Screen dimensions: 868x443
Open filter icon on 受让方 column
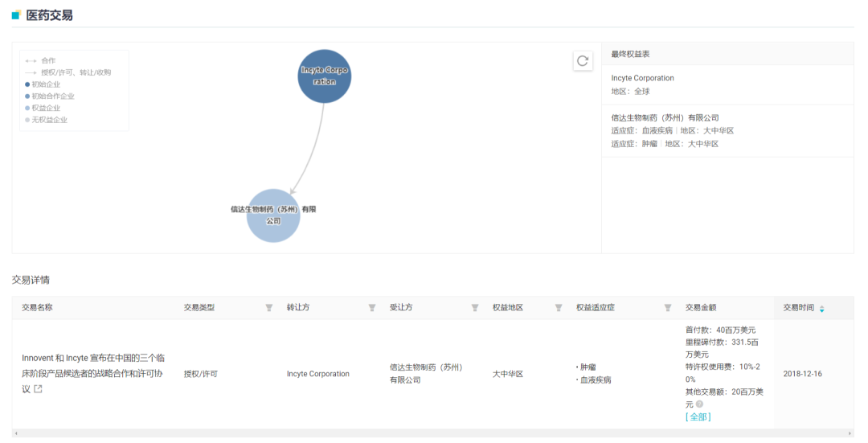pyautogui.click(x=475, y=308)
